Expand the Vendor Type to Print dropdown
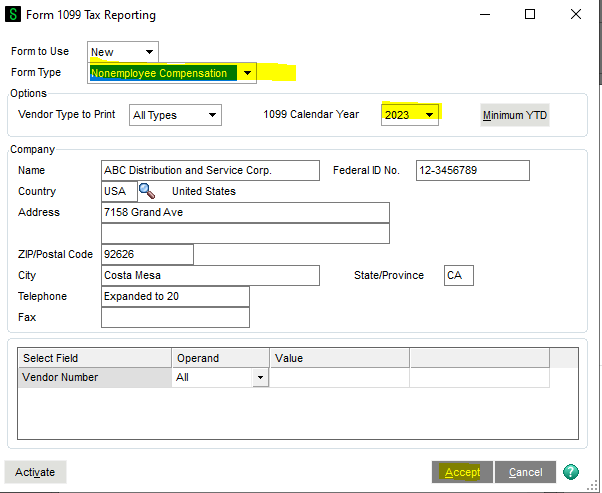 click(x=211, y=115)
